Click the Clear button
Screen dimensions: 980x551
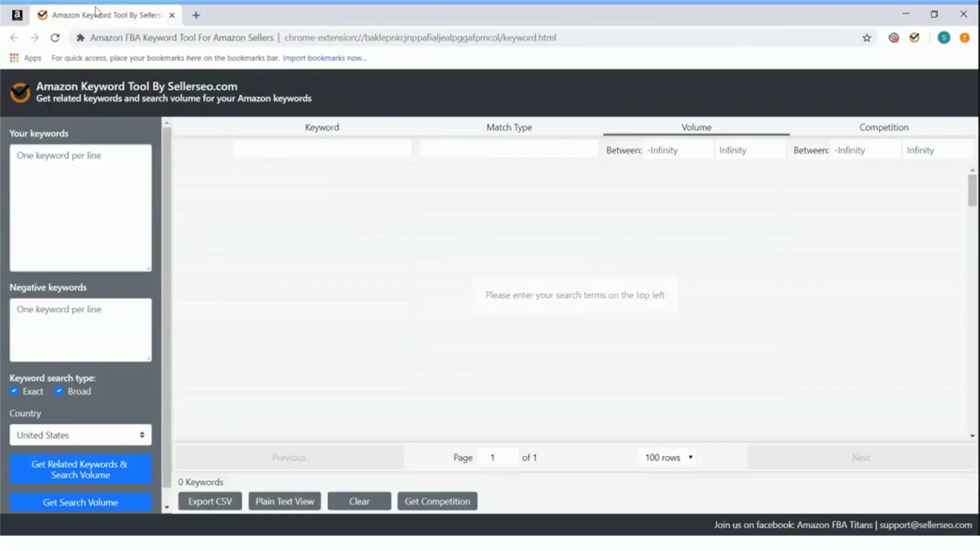tap(359, 501)
